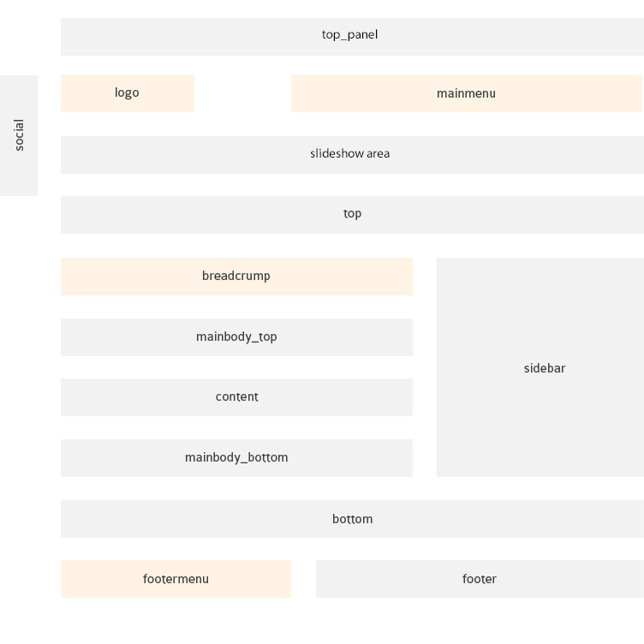The height and width of the screenshot is (644, 644).
Task: Click the mainmenu position block
Action: 467,93
